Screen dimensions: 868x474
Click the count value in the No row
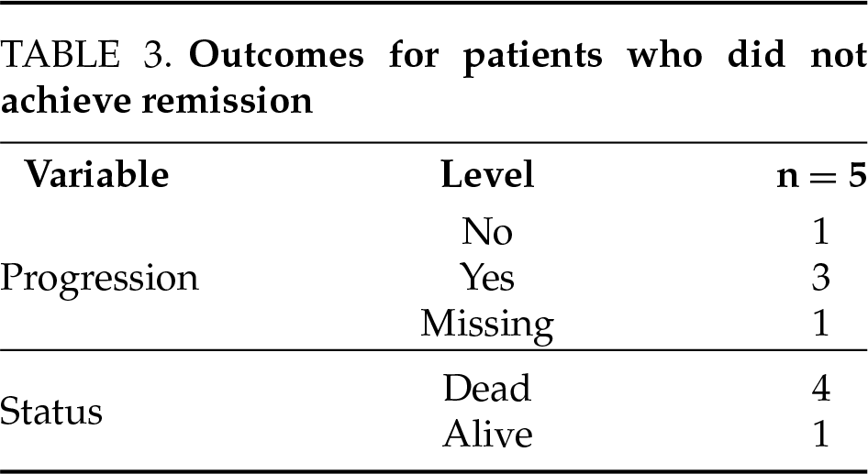click(820, 232)
